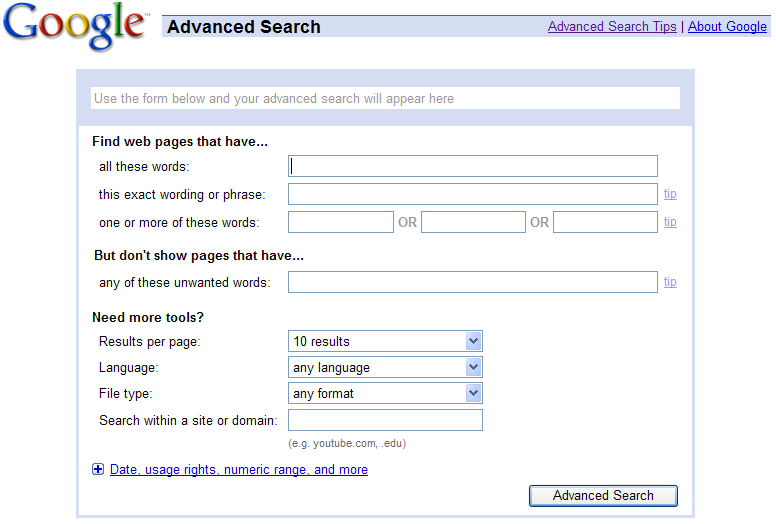Expand the plus icon beside Date, usage rights
This screenshot has height=524, width=776.
coord(98,469)
